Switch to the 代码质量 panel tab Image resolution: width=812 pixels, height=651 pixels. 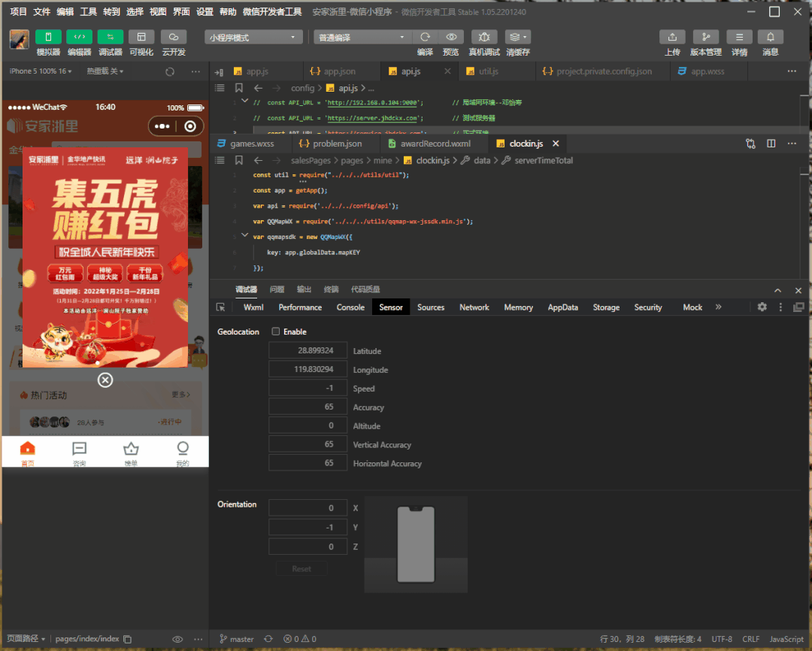coord(365,289)
